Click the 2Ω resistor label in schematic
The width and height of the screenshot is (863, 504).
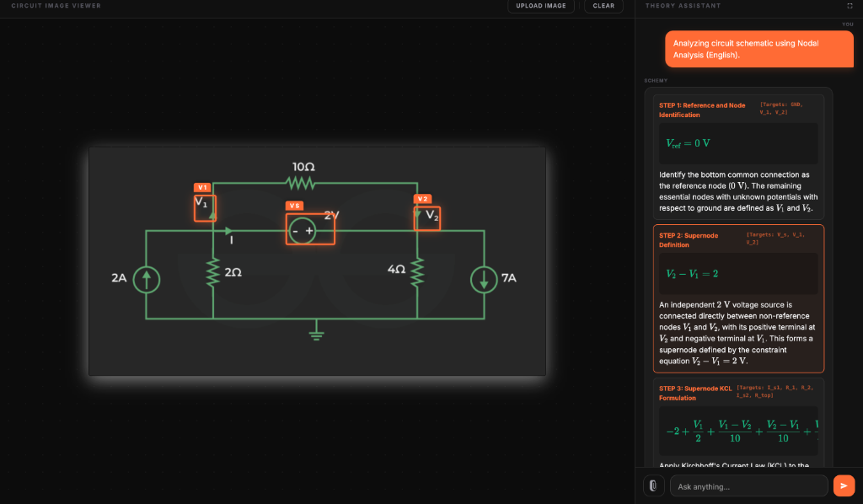(233, 272)
